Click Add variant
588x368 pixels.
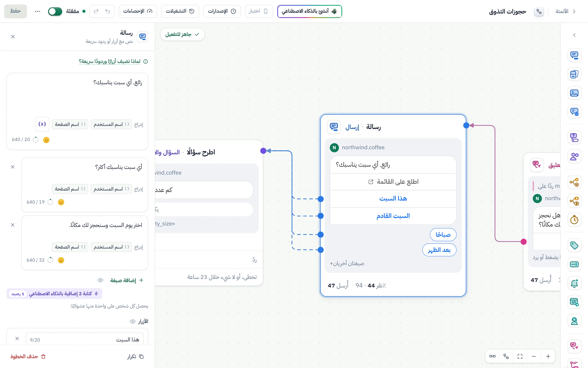(x=127, y=280)
